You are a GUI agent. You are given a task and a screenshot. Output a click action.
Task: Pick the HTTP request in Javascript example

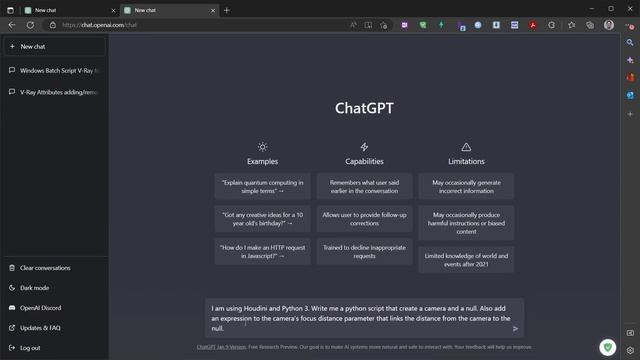click(262, 252)
